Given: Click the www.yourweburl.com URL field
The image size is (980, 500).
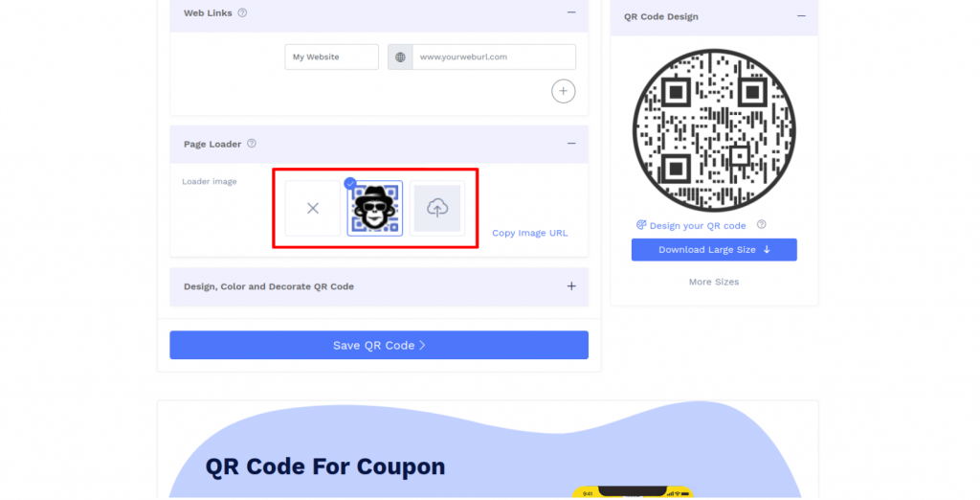Looking at the screenshot, I should (494, 57).
